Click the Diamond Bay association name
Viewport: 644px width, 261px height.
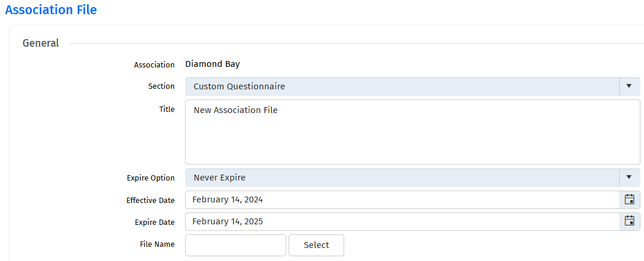coord(212,64)
